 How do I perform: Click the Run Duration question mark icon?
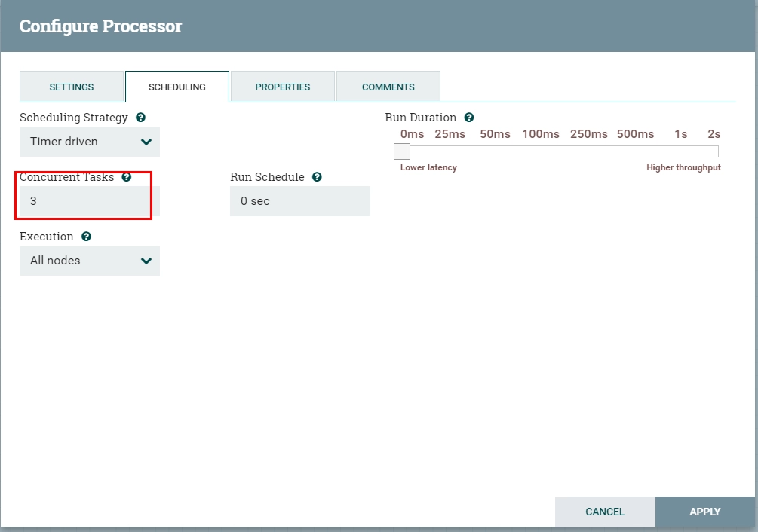[469, 118]
